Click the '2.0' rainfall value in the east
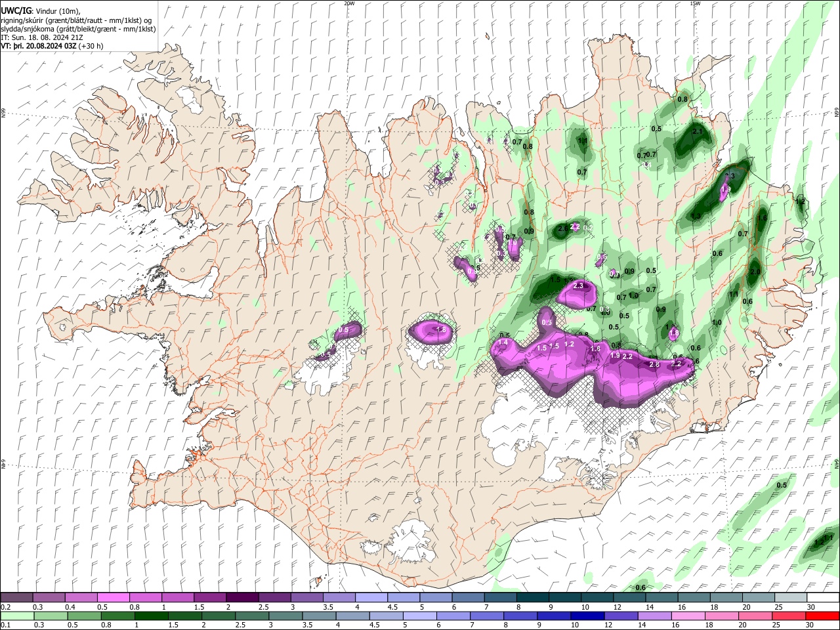This screenshot has height=630, width=840. (755, 272)
